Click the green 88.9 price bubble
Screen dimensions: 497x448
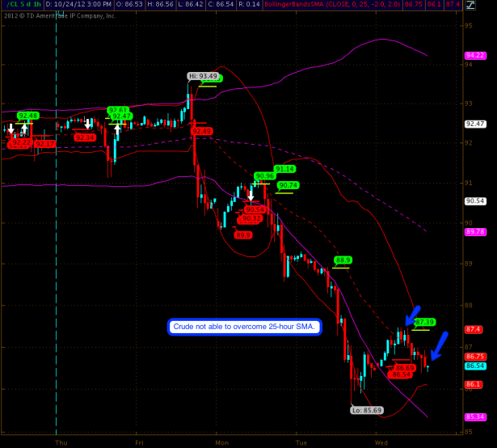pos(343,260)
